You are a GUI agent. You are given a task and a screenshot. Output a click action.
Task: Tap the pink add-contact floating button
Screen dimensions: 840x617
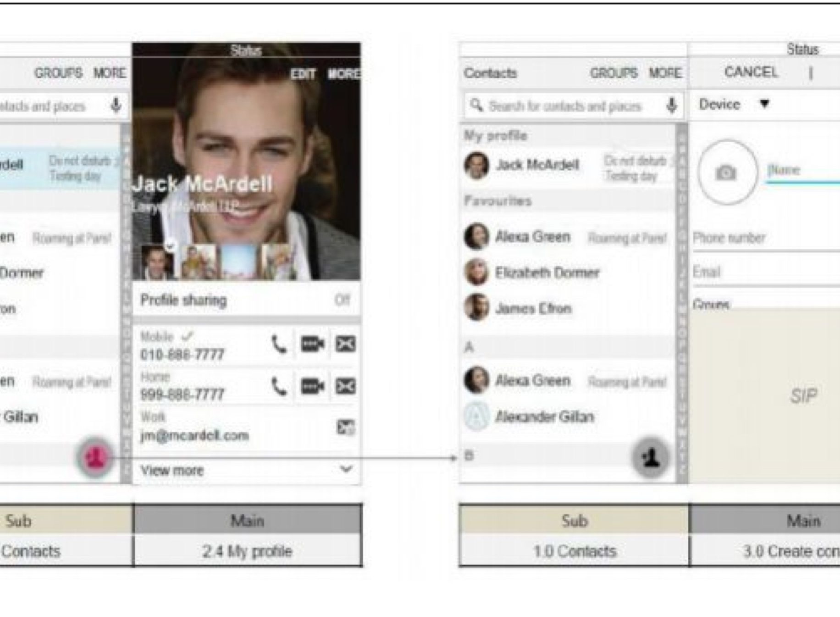tap(95, 457)
